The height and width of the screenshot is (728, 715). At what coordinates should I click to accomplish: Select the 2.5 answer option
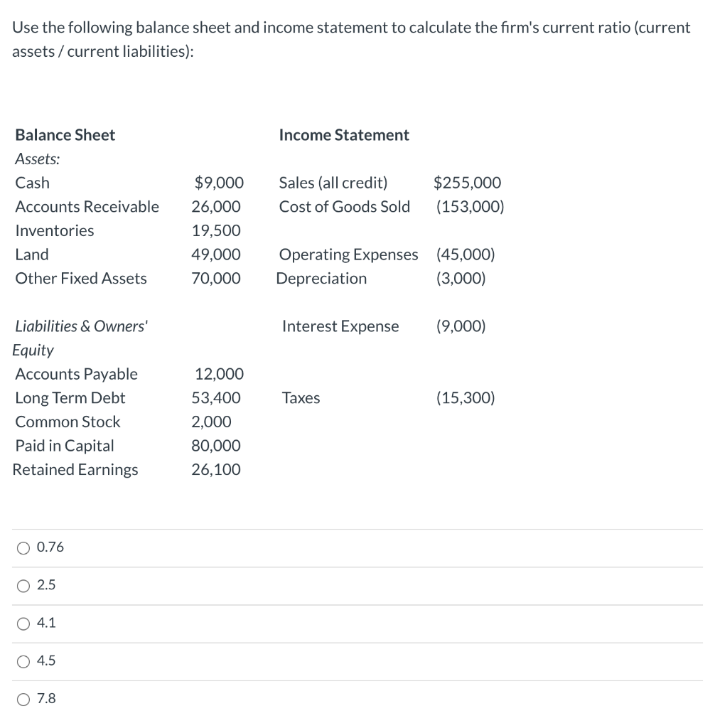point(23,585)
